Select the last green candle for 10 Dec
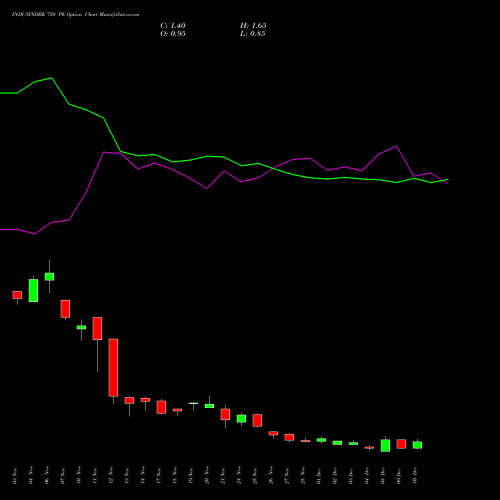500x500 pixels. pos(417,445)
